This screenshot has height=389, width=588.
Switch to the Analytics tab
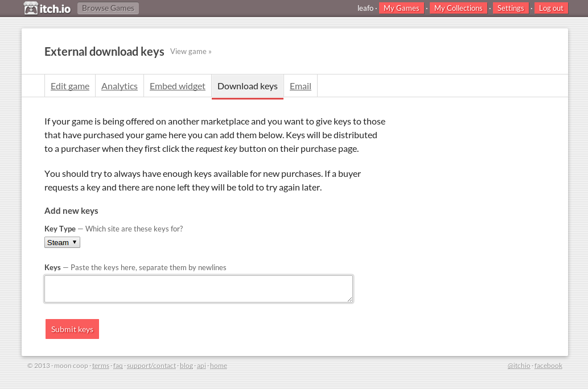120,86
